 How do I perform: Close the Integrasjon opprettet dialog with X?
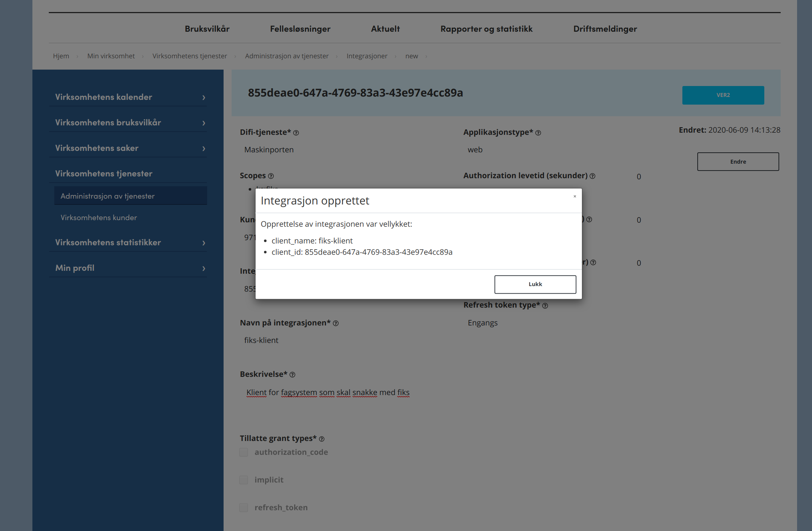click(x=575, y=196)
